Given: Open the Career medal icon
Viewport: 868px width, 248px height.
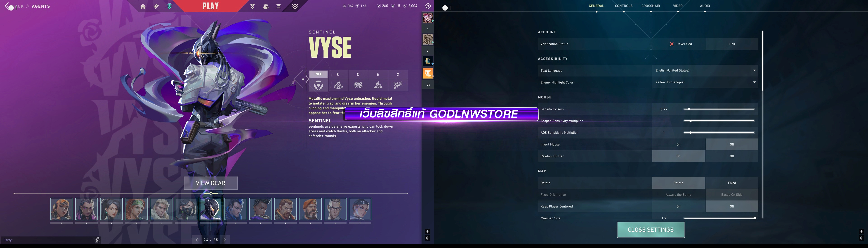Looking at the screenshot, I should click(252, 6).
